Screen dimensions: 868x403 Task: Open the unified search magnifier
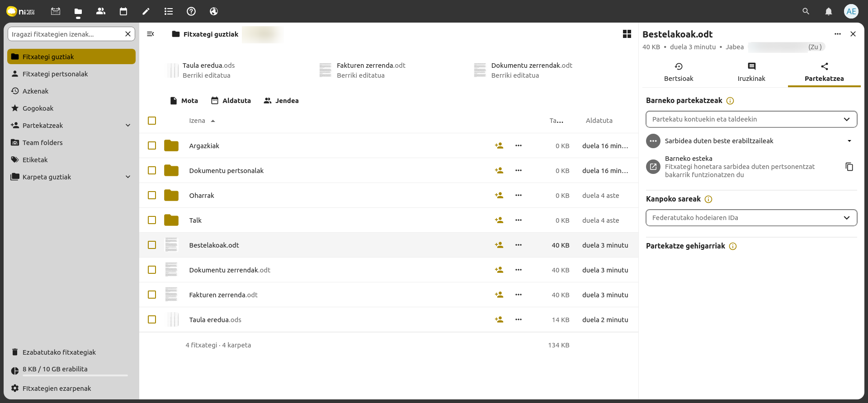(806, 11)
